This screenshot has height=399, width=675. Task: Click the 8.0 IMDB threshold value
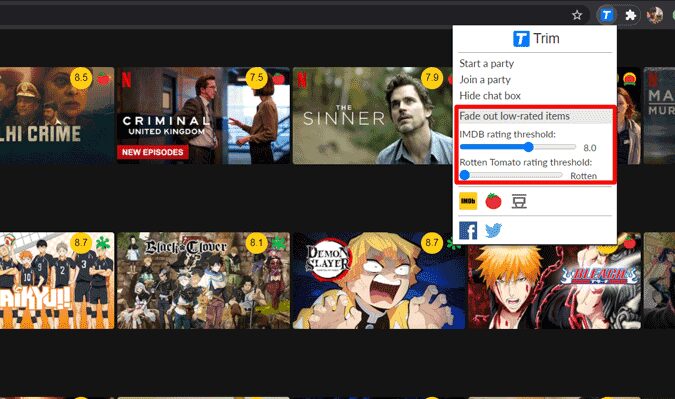point(590,148)
